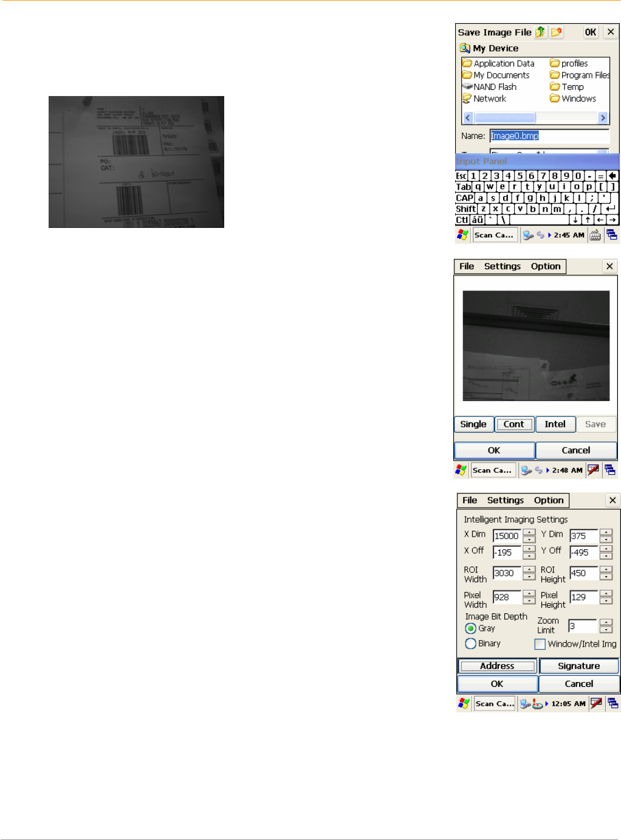Click OK below the camera preview
This screenshot has height=840, width=621.
(x=494, y=450)
